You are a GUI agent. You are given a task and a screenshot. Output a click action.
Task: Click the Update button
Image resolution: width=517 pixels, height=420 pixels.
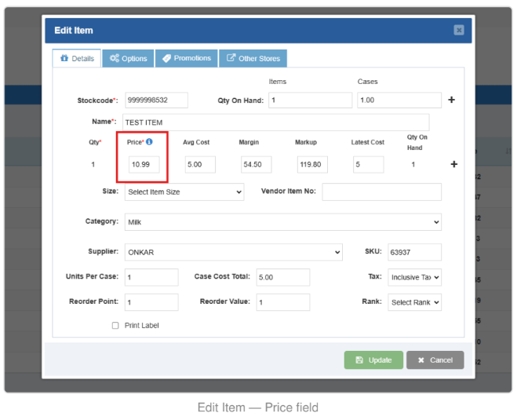(373, 360)
